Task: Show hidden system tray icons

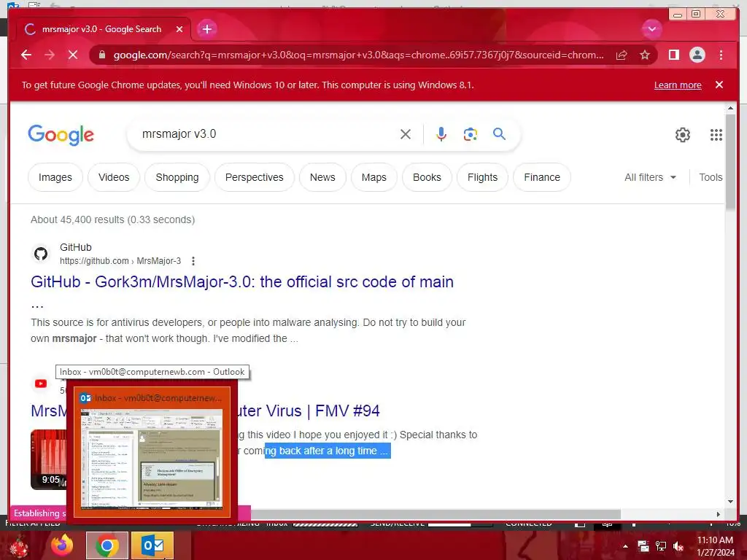Action: [x=625, y=546]
